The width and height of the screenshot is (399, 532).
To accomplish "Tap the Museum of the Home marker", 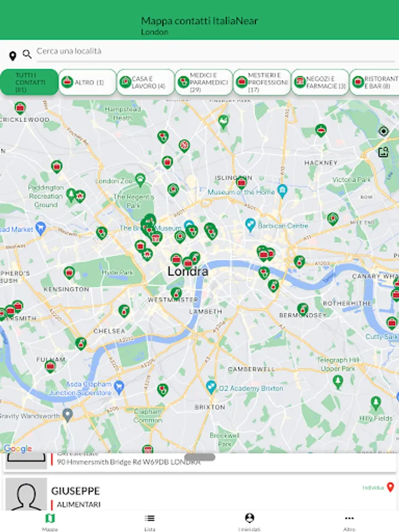I will point(283,191).
